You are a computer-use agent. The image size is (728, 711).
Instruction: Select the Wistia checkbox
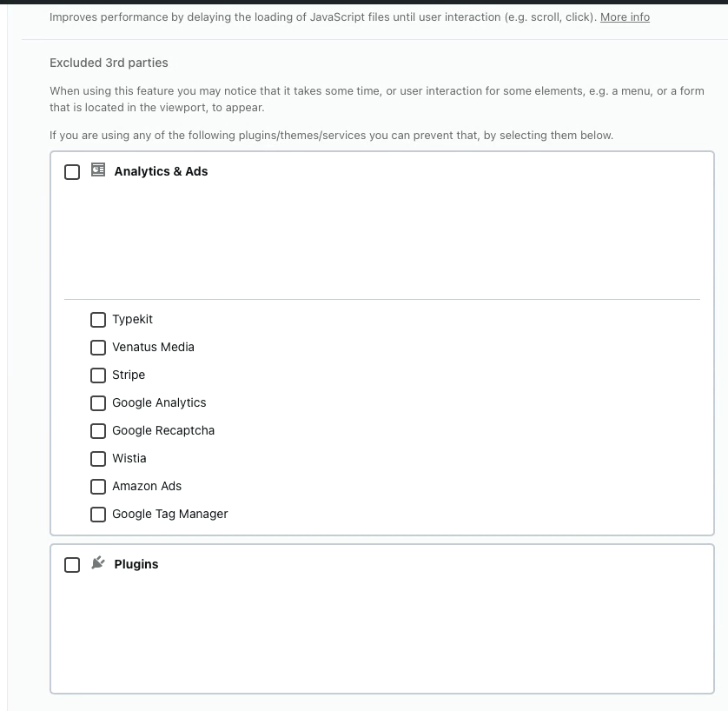tap(98, 459)
